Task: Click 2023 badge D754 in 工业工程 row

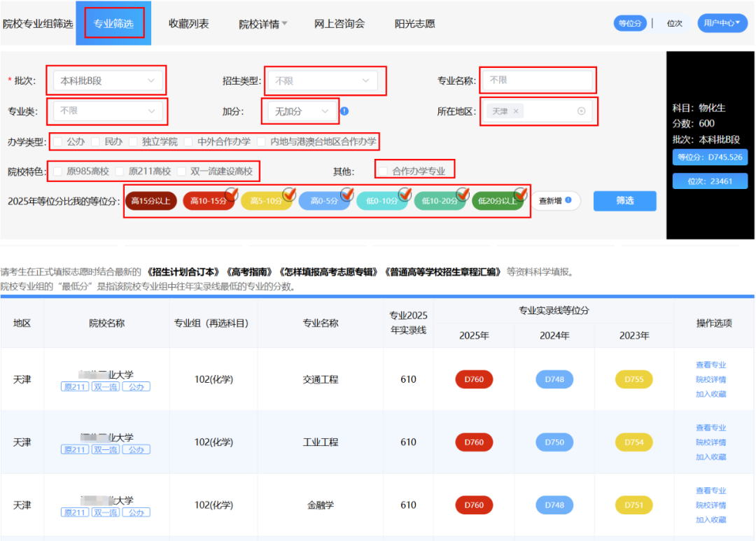Action: tap(634, 442)
